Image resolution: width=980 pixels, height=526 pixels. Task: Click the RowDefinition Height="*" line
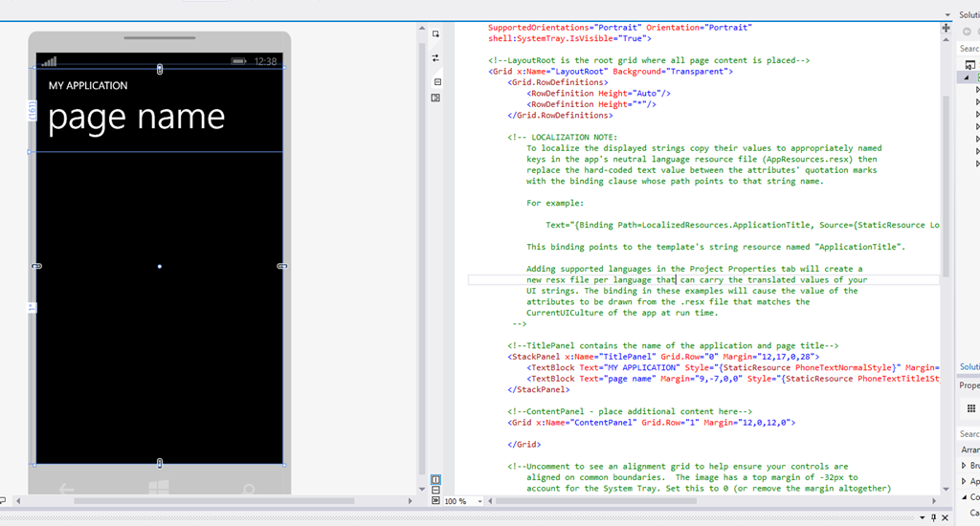(x=591, y=104)
